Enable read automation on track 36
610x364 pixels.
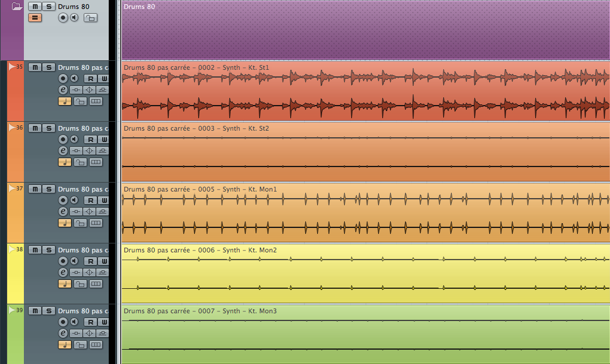click(90, 140)
